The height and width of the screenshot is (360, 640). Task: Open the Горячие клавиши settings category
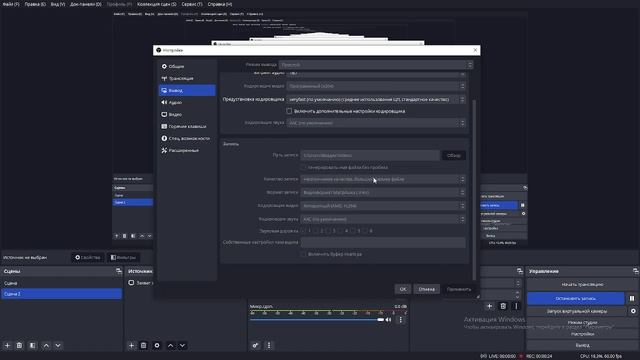tap(187, 127)
